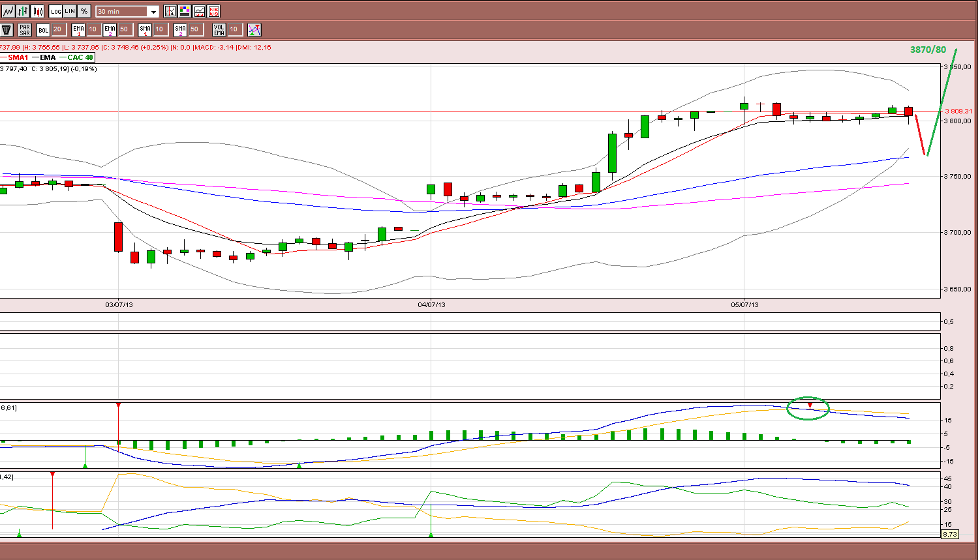This screenshot has height=560, width=980.
Task: Toggle the EMA 1 indicator
Action: (79, 29)
